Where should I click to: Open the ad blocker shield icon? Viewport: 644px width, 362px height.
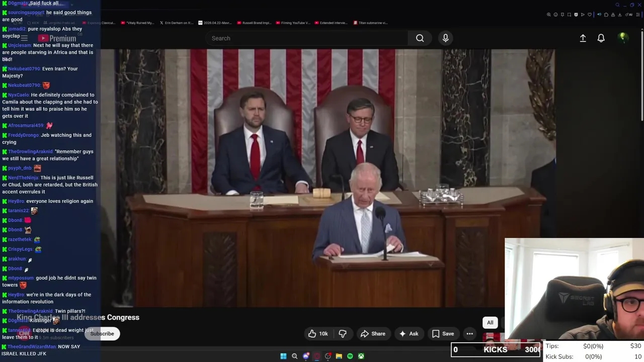[576, 15]
